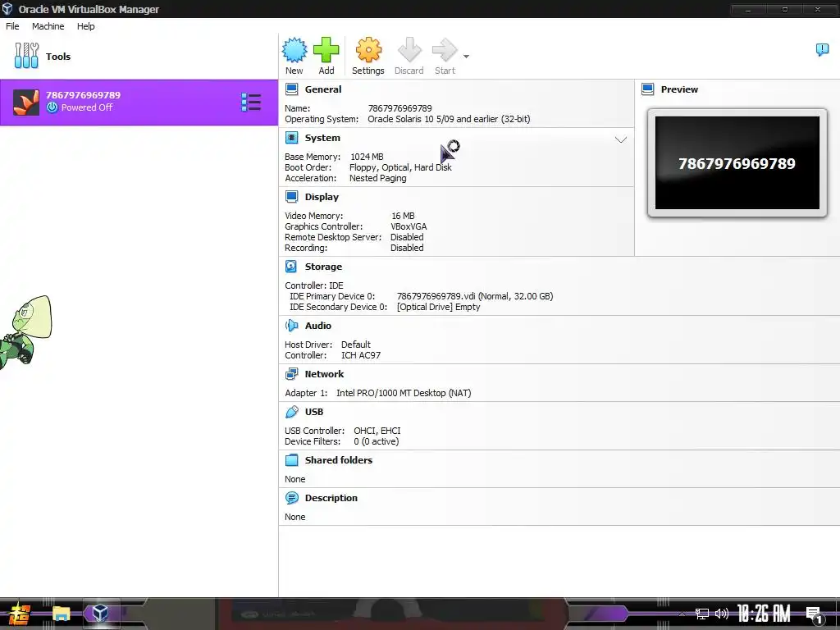Click the Preview section monitor icon

pyautogui.click(x=648, y=89)
